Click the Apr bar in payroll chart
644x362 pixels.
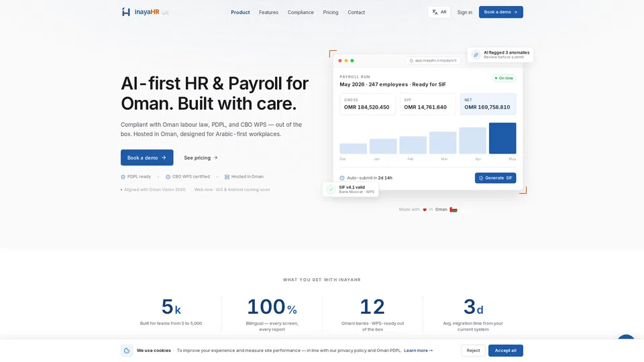(472, 140)
